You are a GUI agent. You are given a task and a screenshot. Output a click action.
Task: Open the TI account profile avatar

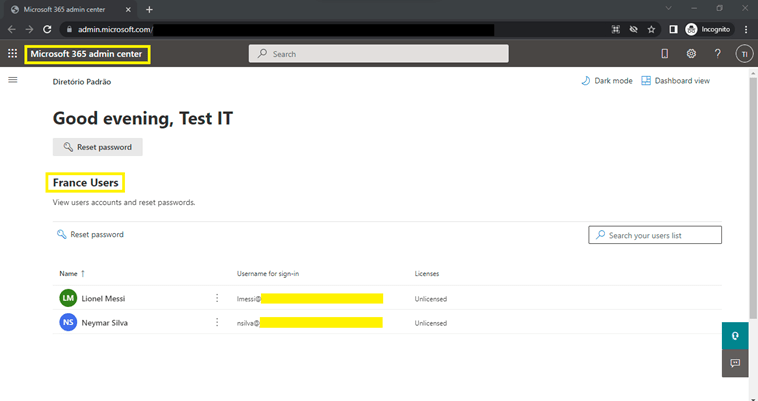743,54
